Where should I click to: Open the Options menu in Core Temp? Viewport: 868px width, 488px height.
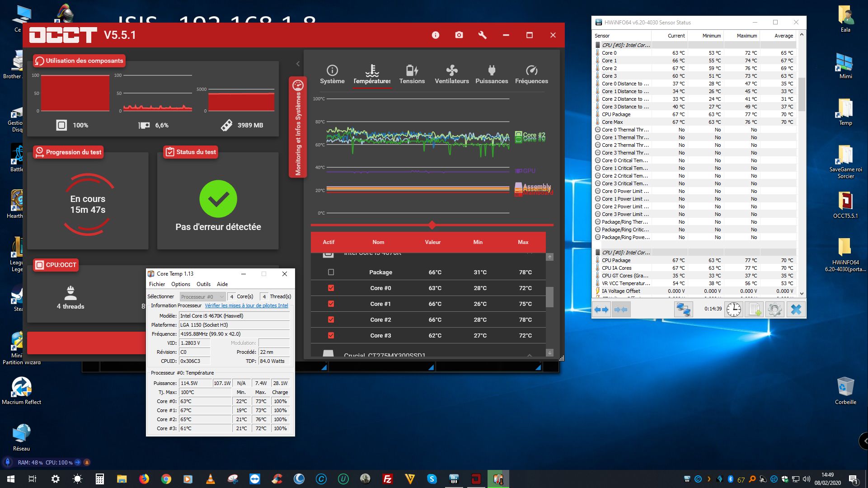[181, 284]
